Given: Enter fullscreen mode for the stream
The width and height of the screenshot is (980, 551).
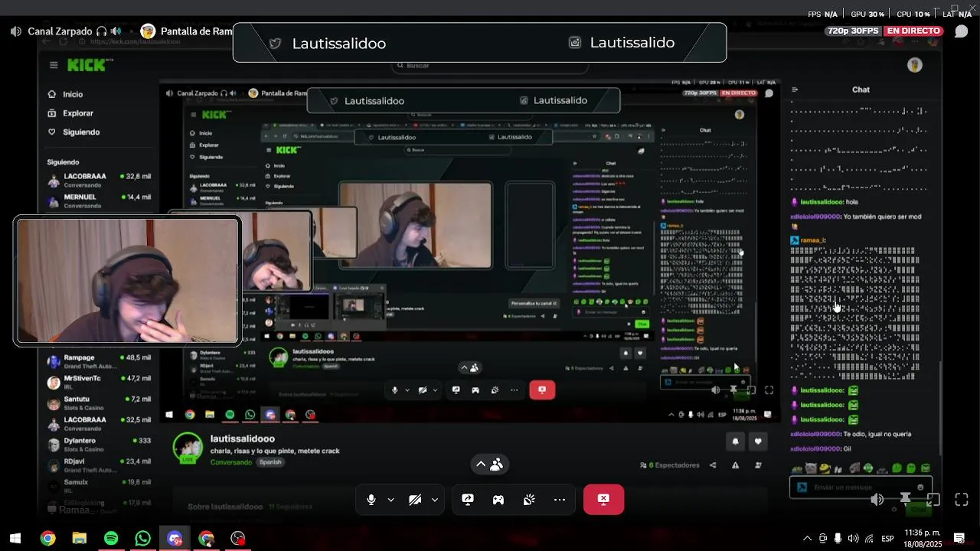Looking at the screenshot, I should pyautogui.click(x=962, y=500).
